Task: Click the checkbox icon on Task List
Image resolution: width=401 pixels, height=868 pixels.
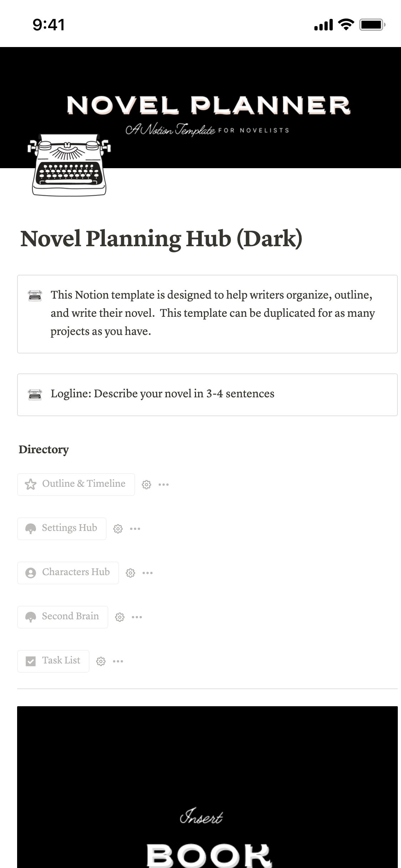Action: [31, 661]
